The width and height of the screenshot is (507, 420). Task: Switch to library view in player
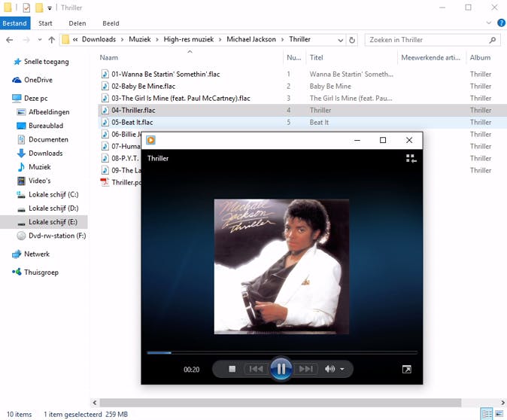(x=411, y=159)
